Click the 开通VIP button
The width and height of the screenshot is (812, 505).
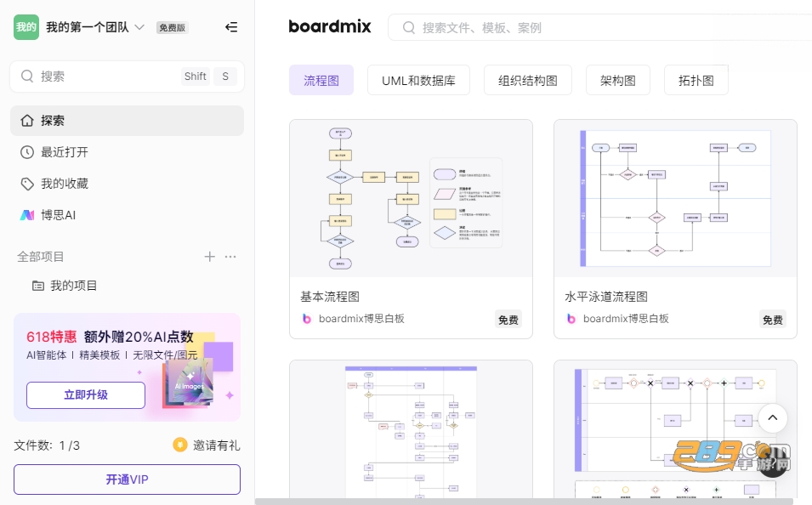click(x=127, y=479)
